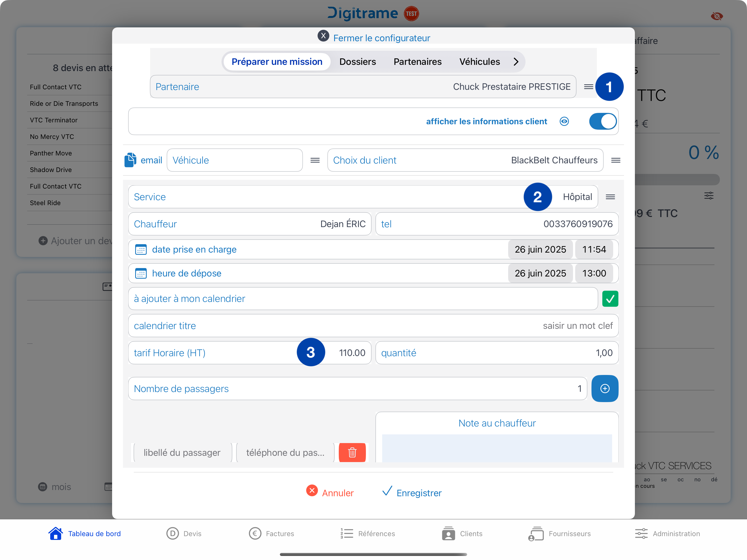Select the mois option in background
747x560 pixels.
pyautogui.click(x=55, y=487)
